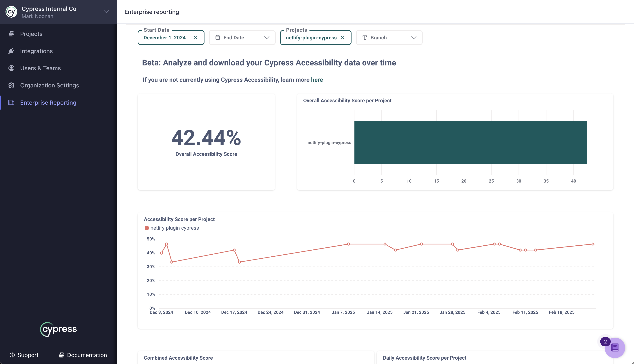Select the Projects icon in the sidebar
634x364 pixels.
[12, 34]
